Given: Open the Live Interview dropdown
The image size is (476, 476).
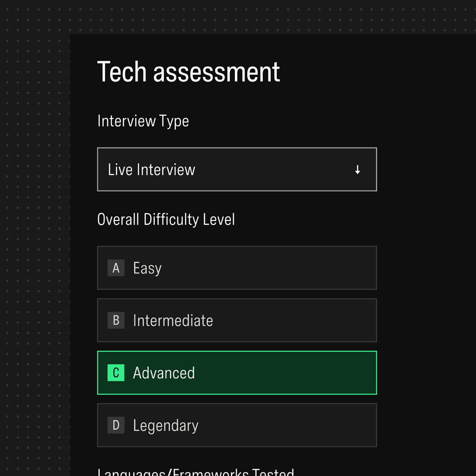Looking at the screenshot, I should click(237, 169).
